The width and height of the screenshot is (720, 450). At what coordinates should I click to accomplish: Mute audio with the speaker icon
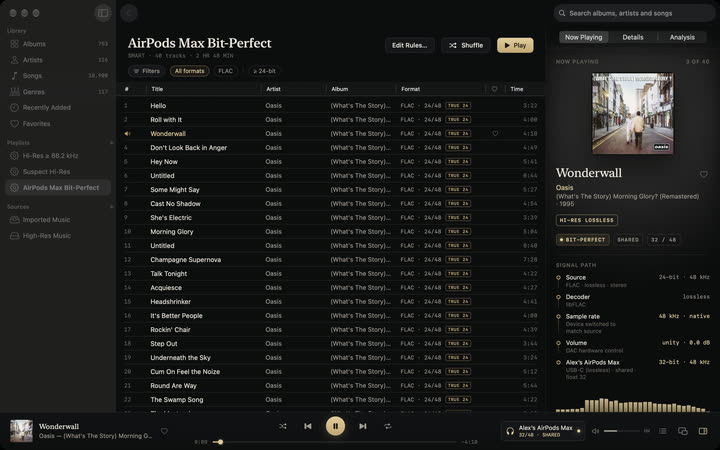tap(596, 431)
